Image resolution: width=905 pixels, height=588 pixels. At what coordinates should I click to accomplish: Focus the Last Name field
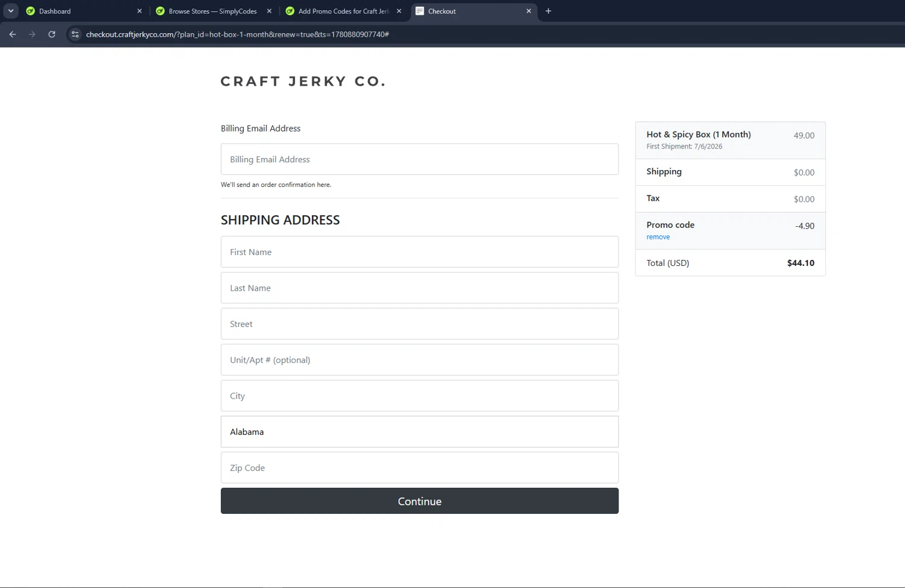419,288
